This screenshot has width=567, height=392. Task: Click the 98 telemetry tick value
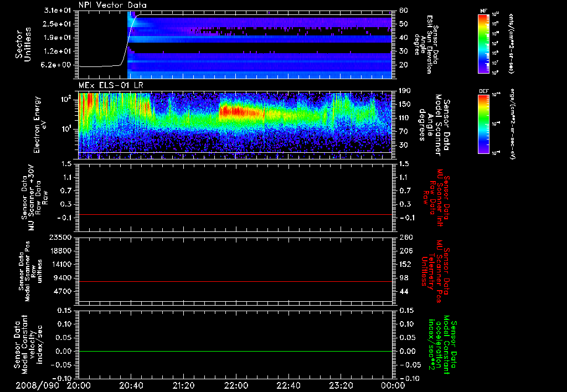pos(403,278)
